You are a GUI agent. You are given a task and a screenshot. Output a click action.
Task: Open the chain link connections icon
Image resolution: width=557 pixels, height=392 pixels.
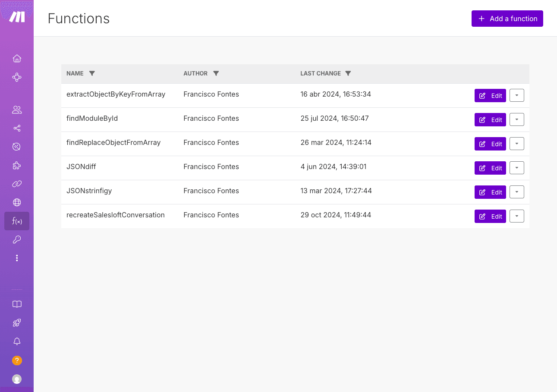click(17, 184)
